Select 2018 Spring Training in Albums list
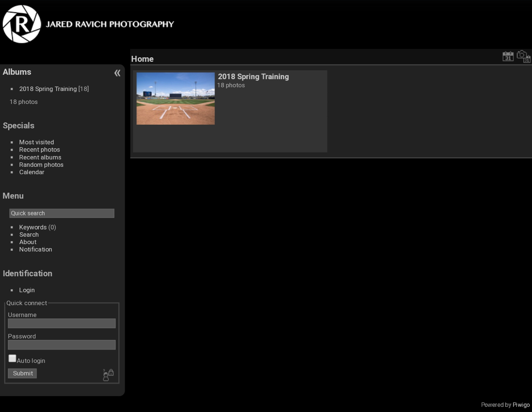The image size is (532, 412). (x=48, y=89)
